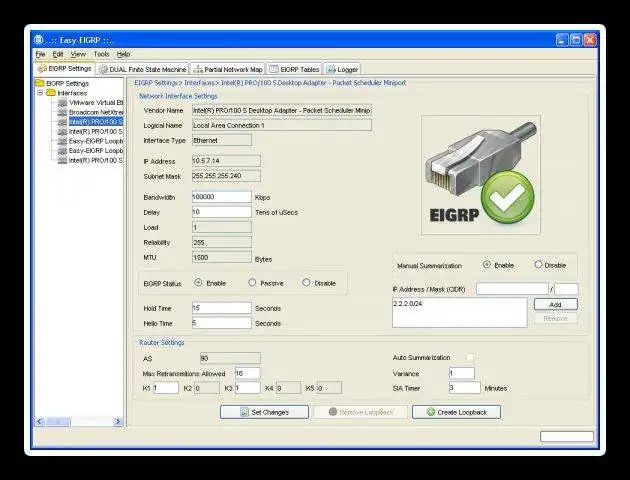Click the Subnet Mask field

pos(226,176)
